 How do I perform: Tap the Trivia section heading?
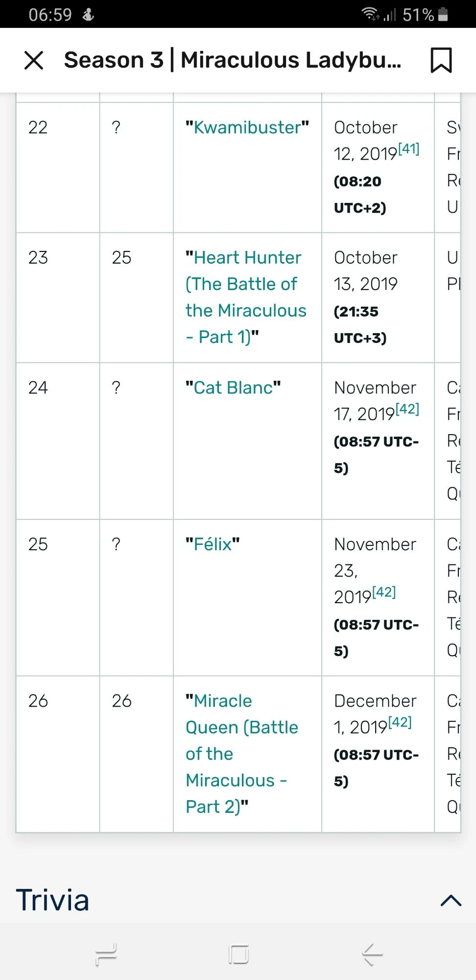tap(53, 900)
